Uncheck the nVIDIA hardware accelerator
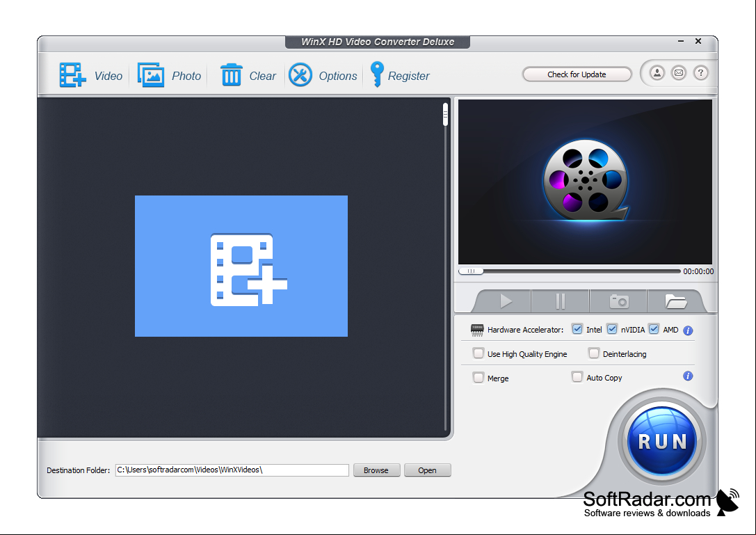Viewport: 756px width, 535px height. 612,329
